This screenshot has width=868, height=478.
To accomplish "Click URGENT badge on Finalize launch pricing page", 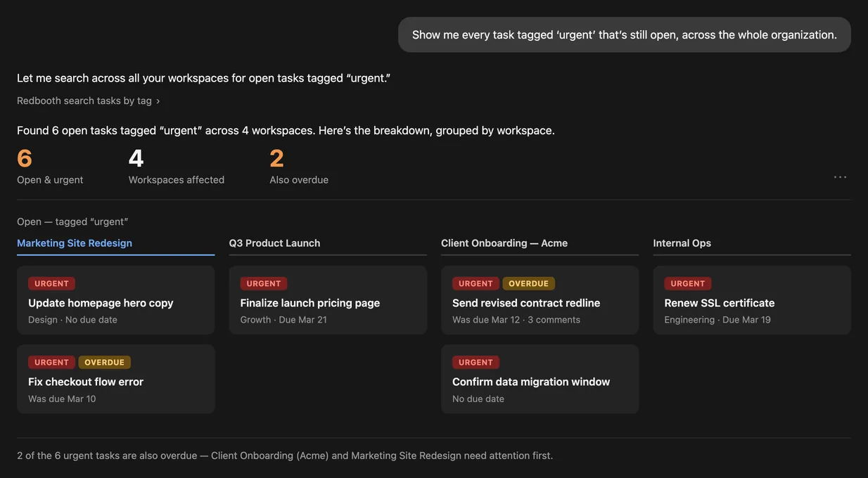I will point(264,284).
